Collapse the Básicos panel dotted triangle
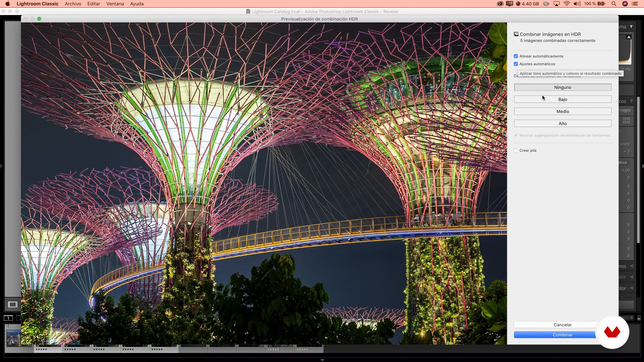This screenshot has width=644, height=362. pyautogui.click(x=631, y=101)
